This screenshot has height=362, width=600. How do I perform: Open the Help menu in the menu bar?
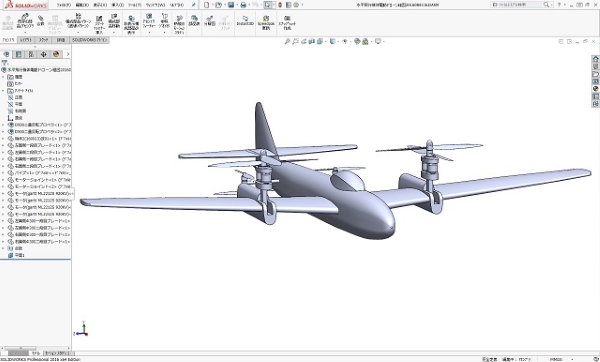click(176, 5)
